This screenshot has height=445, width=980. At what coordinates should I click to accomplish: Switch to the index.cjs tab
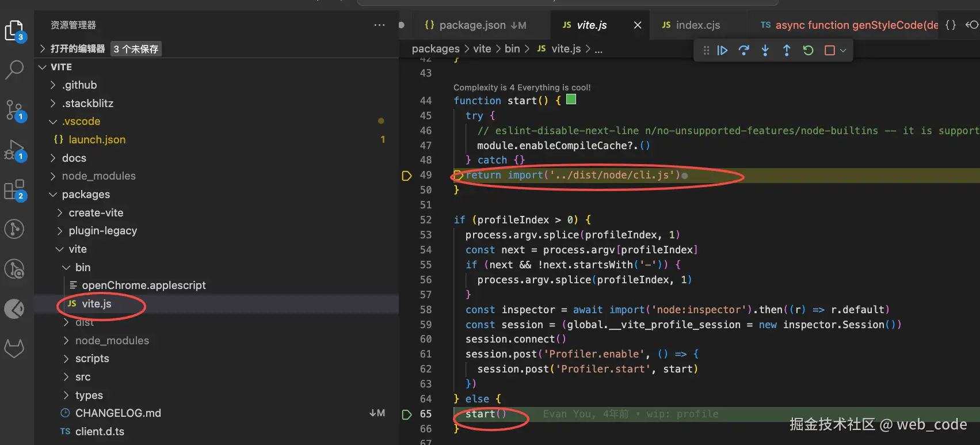[697, 25]
